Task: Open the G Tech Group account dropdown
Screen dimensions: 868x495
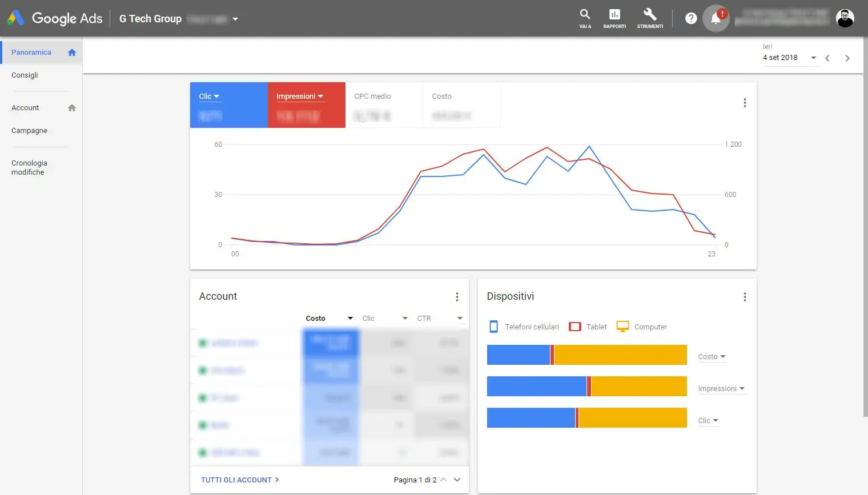Action: 235,19
